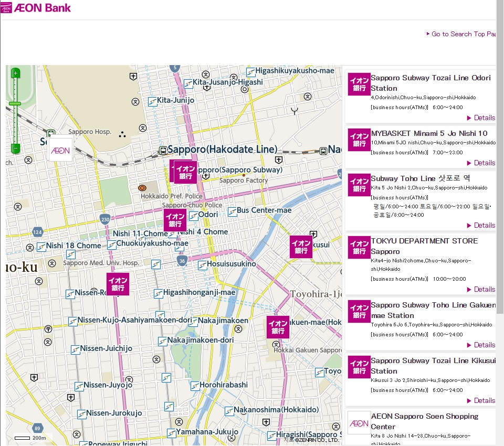Click Hosuisusukino station icon
Screen dimensions: 504x446
(x=202, y=266)
